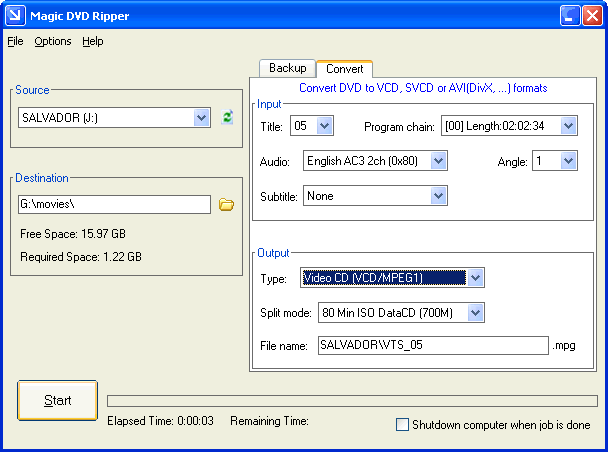
Task: Click the Free Space: 15.97 GB text
Action: coord(73,234)
